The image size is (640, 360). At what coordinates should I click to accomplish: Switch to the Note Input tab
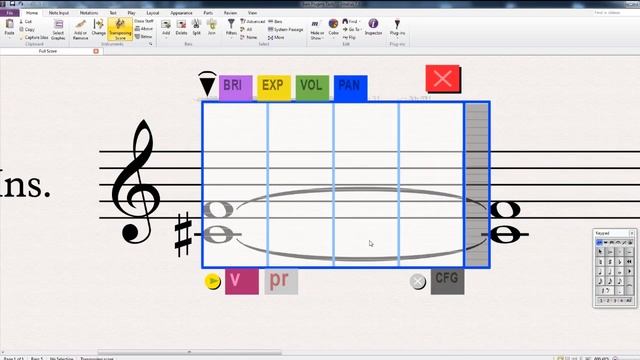pos(59,13)
